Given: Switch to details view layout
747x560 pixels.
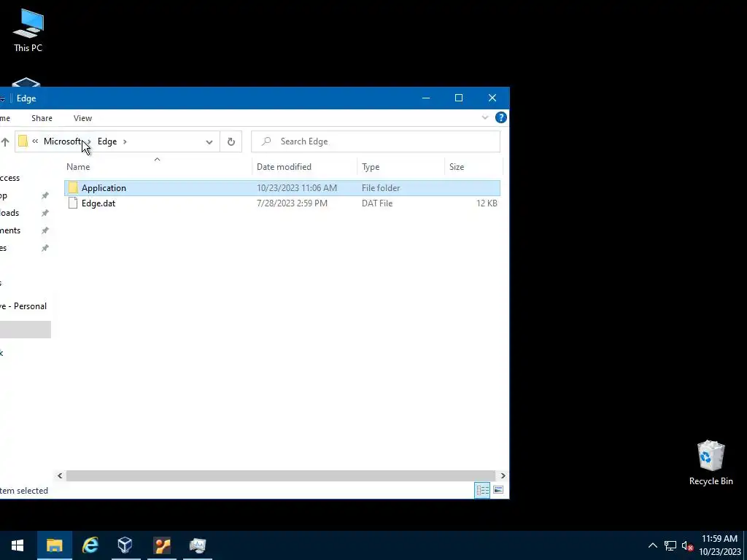Looking at the screenshot, I should pos(482,490).
